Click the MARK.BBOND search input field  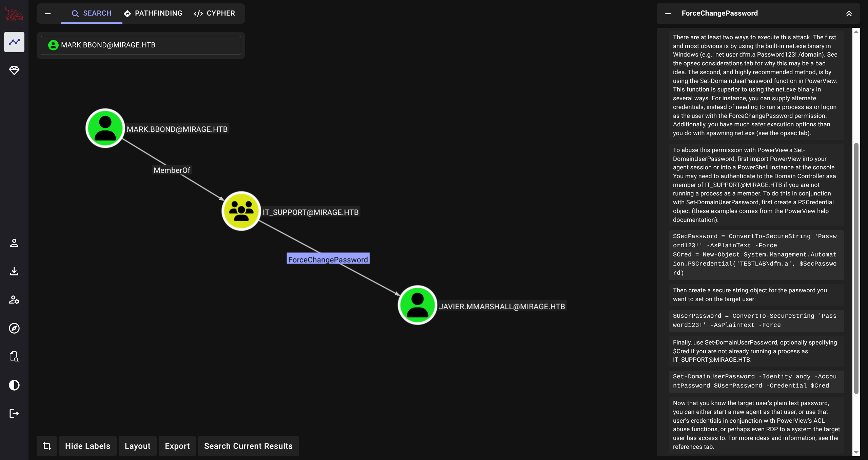pos(141,45)
